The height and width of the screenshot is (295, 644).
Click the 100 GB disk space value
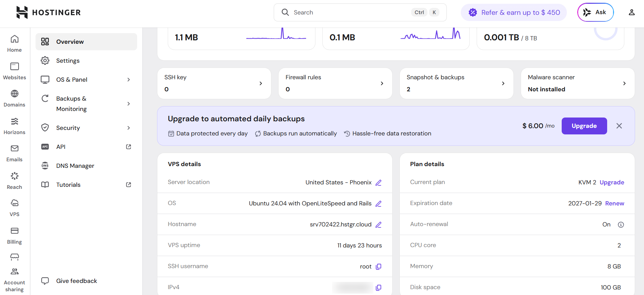[611, 287]
